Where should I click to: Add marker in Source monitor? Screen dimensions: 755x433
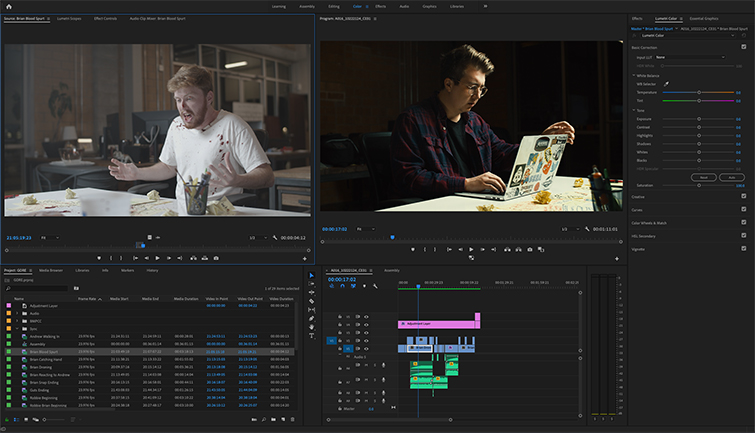click(x=99, y=258)
